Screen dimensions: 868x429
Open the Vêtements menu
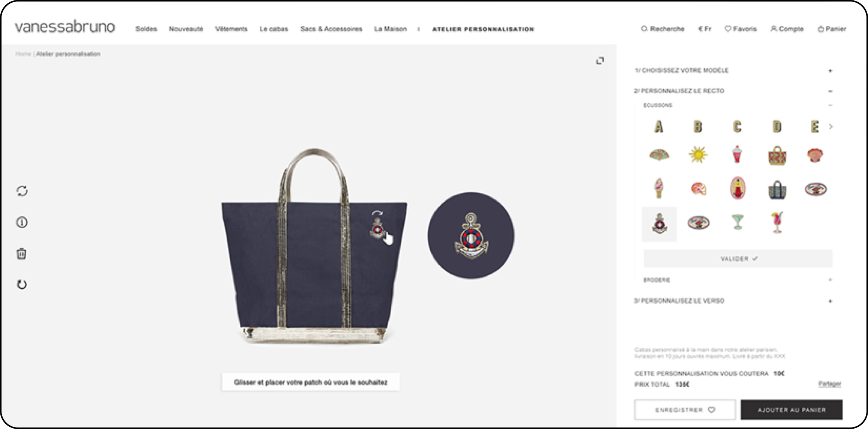231,29
